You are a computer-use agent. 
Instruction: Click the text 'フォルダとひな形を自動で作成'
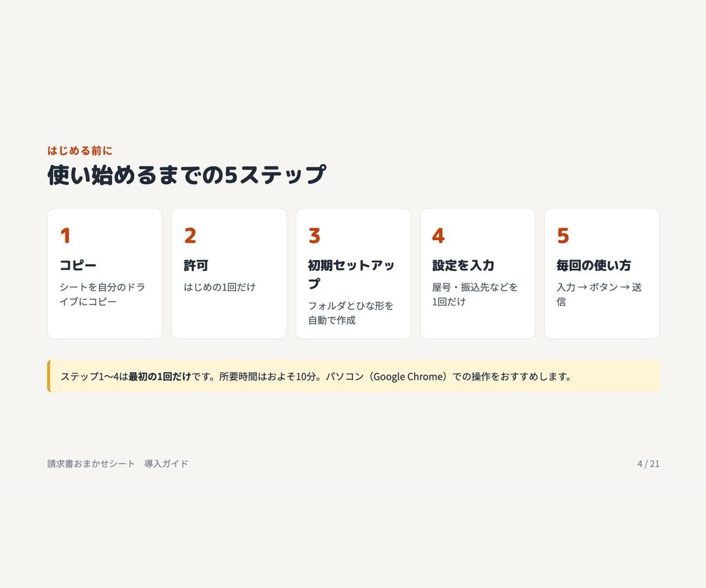click(x=351, y=313)
